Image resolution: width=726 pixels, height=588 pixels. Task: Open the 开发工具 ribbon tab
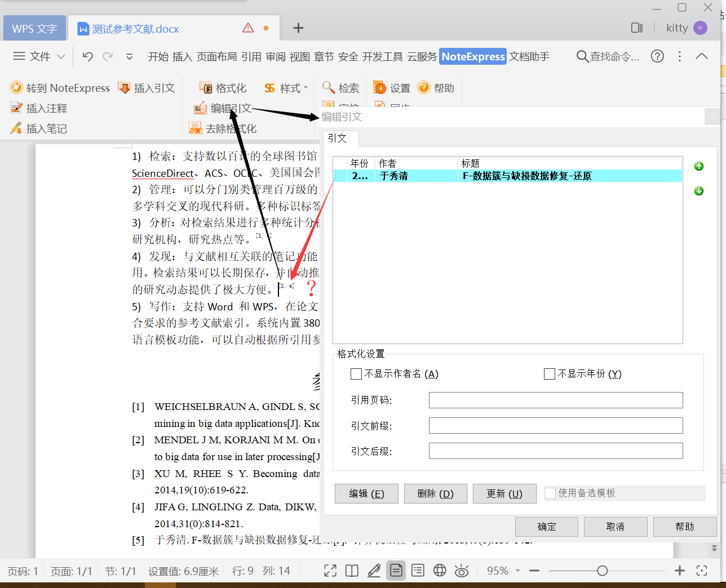click(x=383, y=56)
